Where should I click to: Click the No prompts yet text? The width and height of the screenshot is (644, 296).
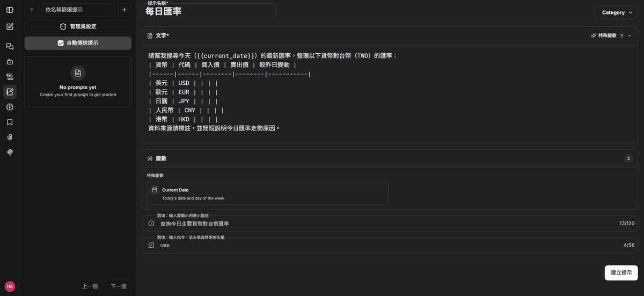[x=78, y=87]
